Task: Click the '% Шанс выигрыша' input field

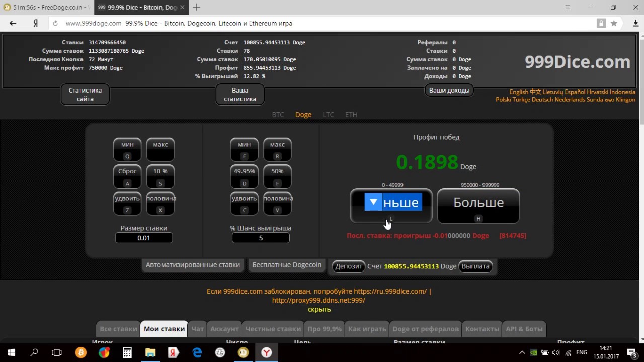Action: point(261,238)
